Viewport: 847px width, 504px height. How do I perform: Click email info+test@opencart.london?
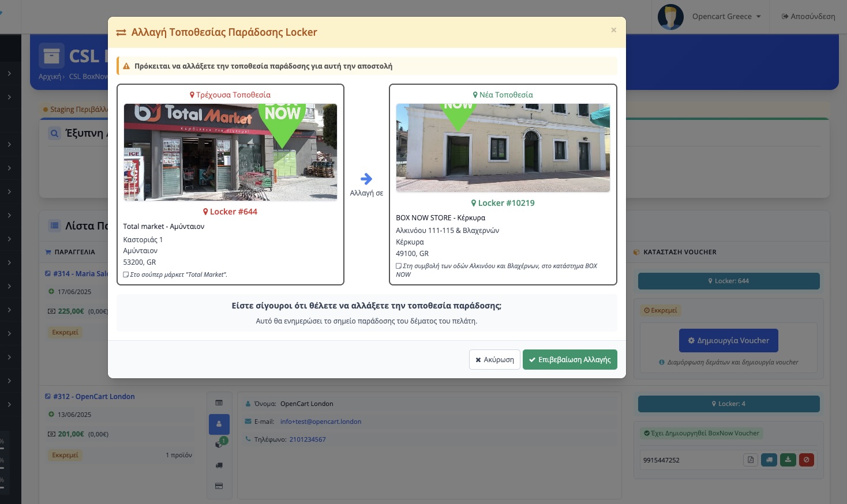(321, 422)
